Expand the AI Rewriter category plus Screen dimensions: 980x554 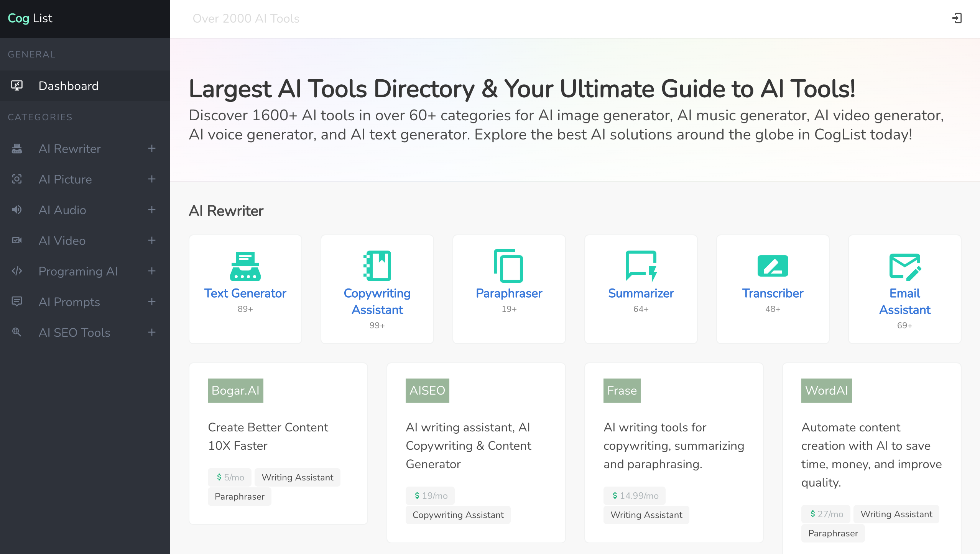point(152,148)
